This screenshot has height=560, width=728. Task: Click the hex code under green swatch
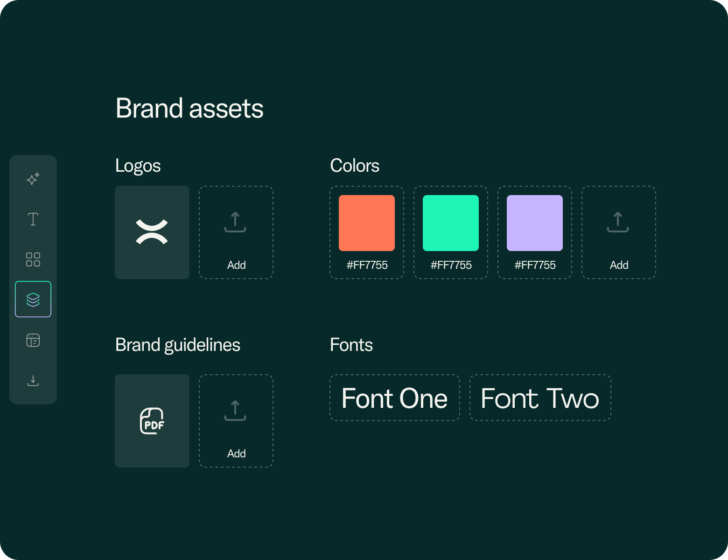tap(451, 265)
